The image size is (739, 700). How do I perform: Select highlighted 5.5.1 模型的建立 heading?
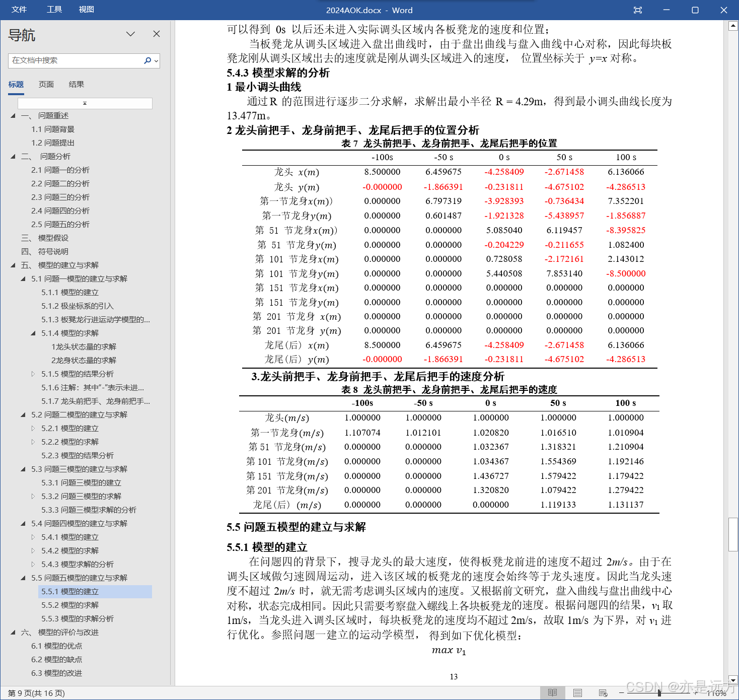coord(95,592)
